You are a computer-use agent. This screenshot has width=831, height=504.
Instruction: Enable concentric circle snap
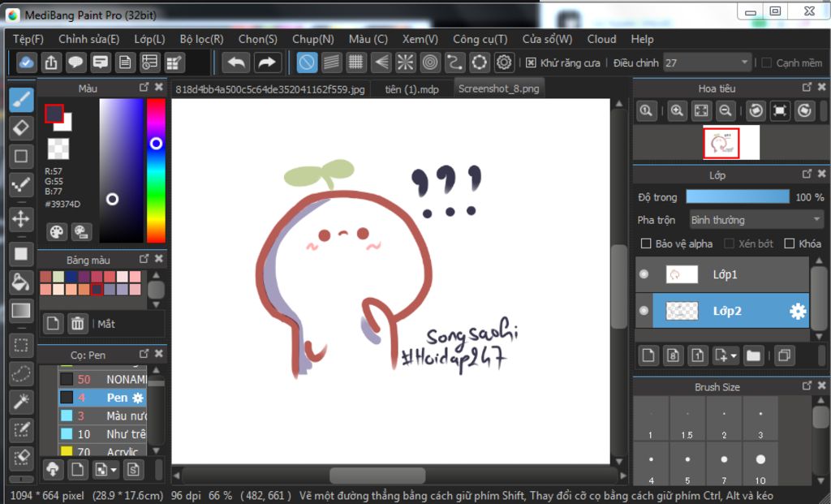tap(430, 62)
